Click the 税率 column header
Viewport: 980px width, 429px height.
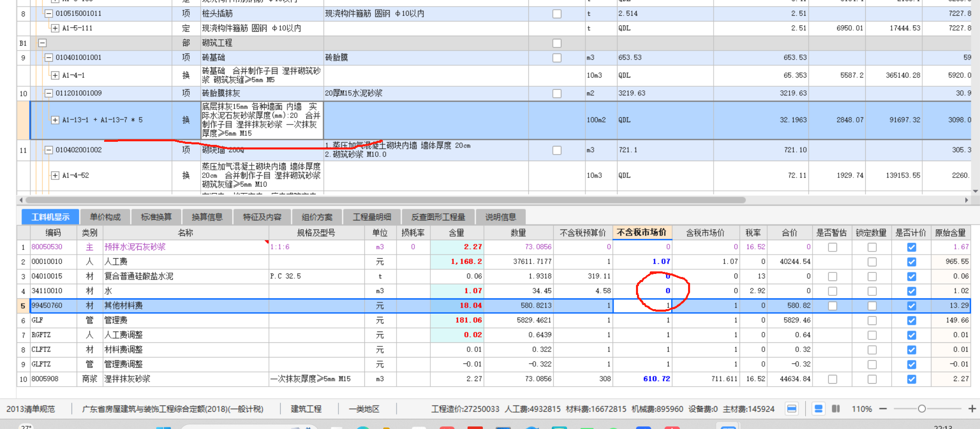(x=753, y=233)
